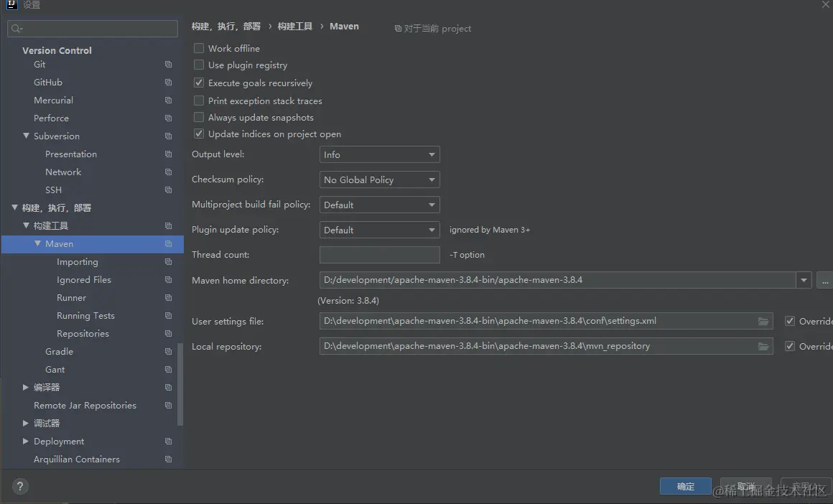Click the project-level icon beside Remote Jar Repositories
Viewport: 833px width, 504px height.
coord(169,405)
